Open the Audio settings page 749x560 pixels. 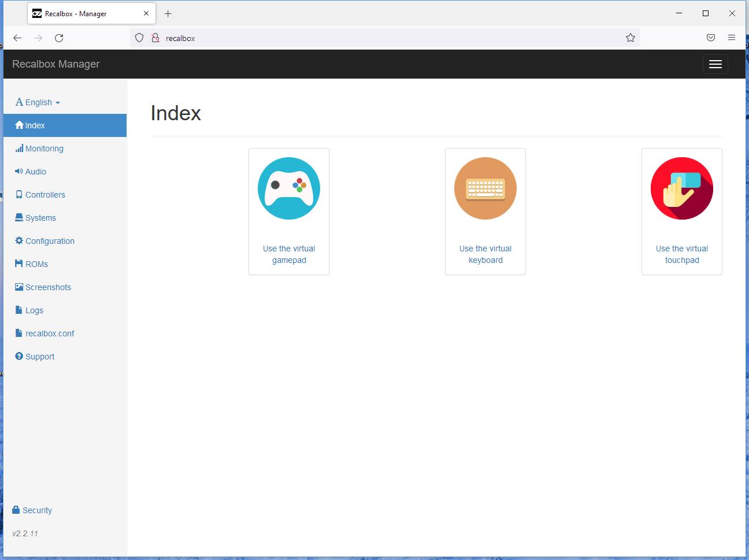pyautogui.click(x=36, y=172)
